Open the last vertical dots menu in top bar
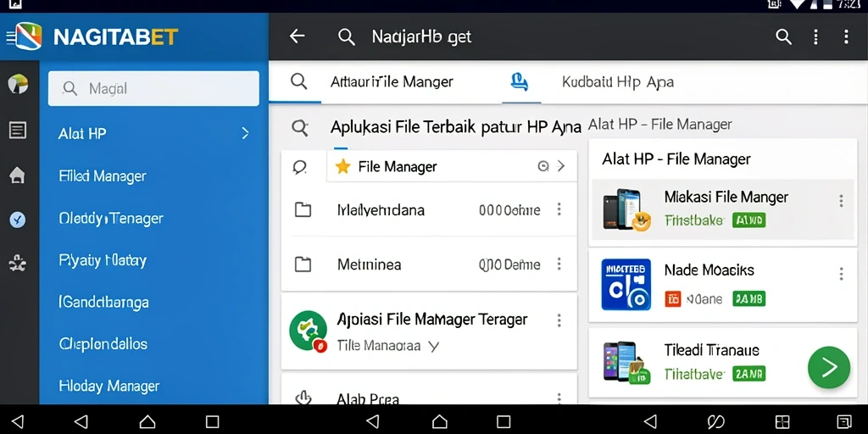 point(846,37)
